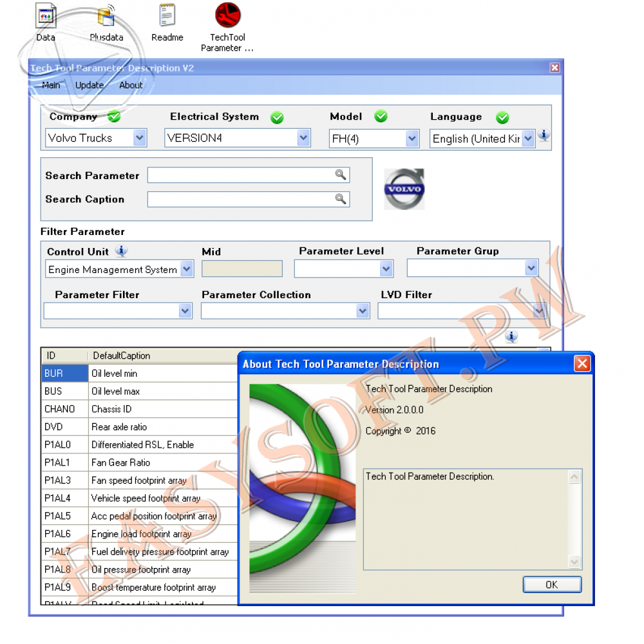Click the Mid field
Image resolution: width=644 pixels, height=644 pixels.
tap(242, 269)
